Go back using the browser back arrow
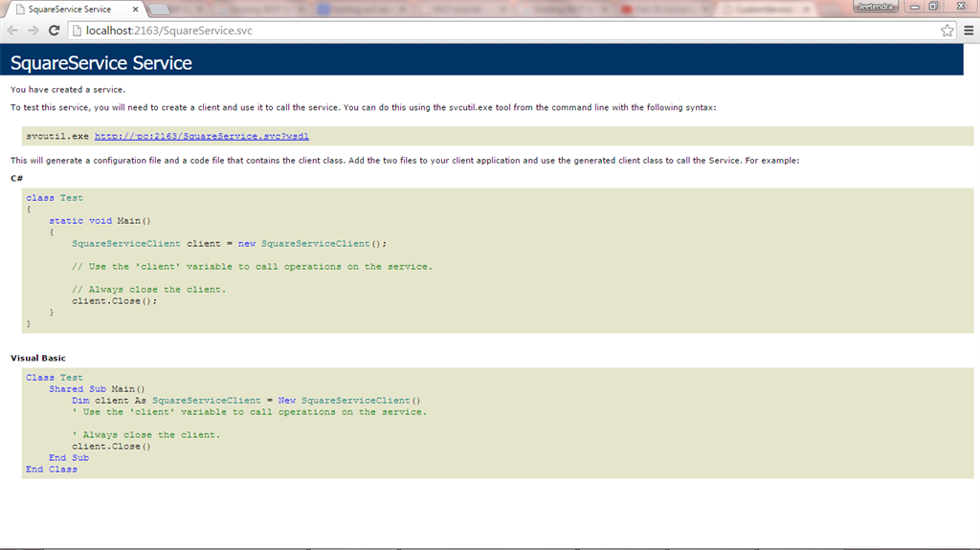Image resolution: width=980 pixels, height=550 pixels. tap(12, 30)
